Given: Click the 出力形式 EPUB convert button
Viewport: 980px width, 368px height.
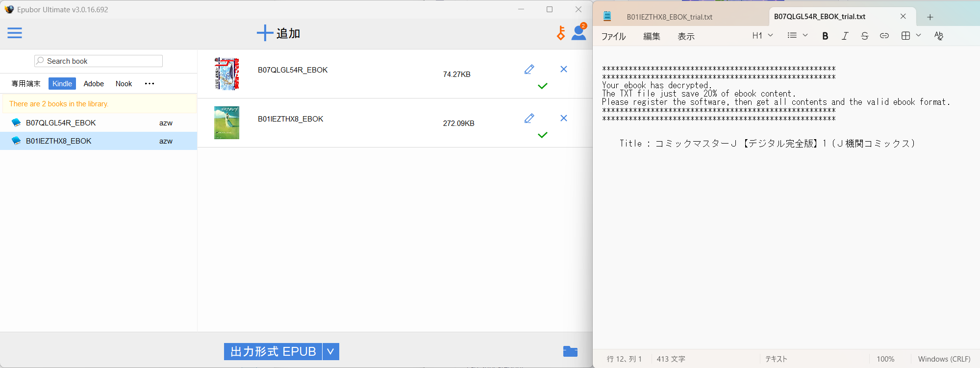Looking at the screenshot, I should click(x=273, y=351).
